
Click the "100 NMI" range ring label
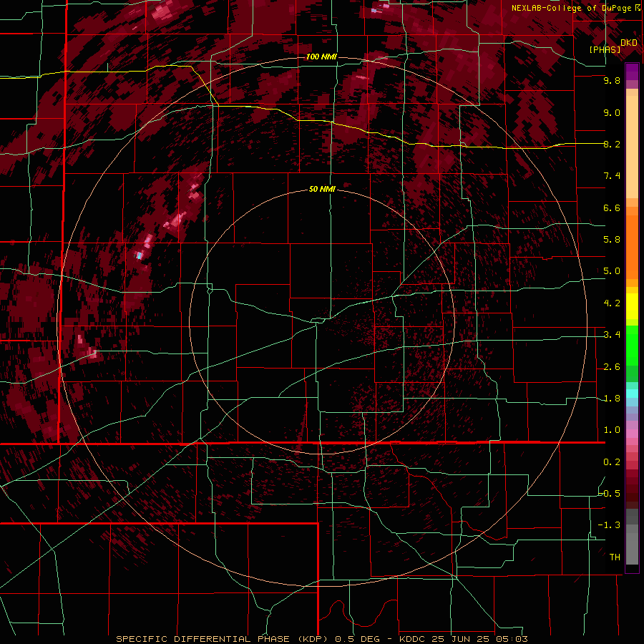321,57
